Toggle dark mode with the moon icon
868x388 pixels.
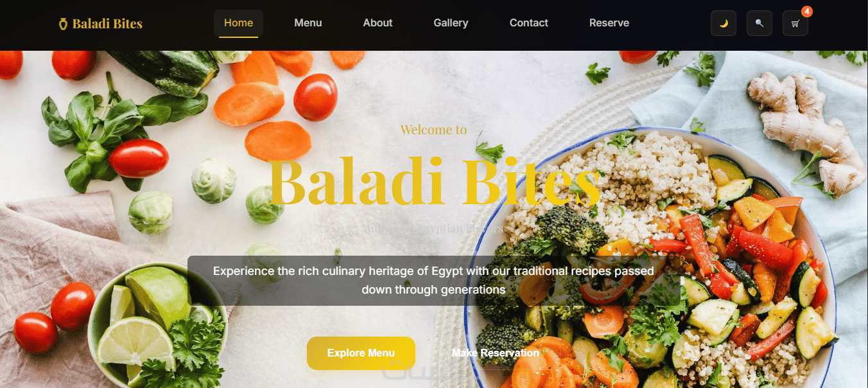tap(724, 23)
